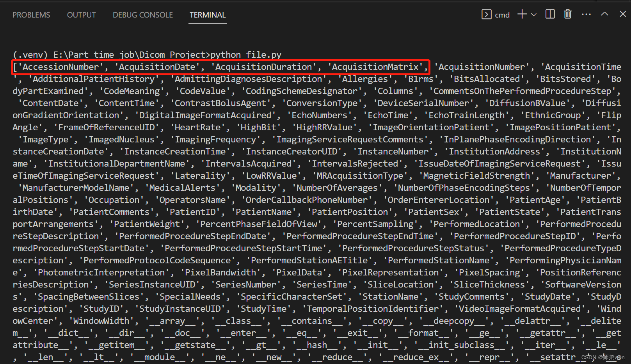Expand the panel using the upward chevron
Viewport: 631px width, 364px height.
click(x=604, y=14)
